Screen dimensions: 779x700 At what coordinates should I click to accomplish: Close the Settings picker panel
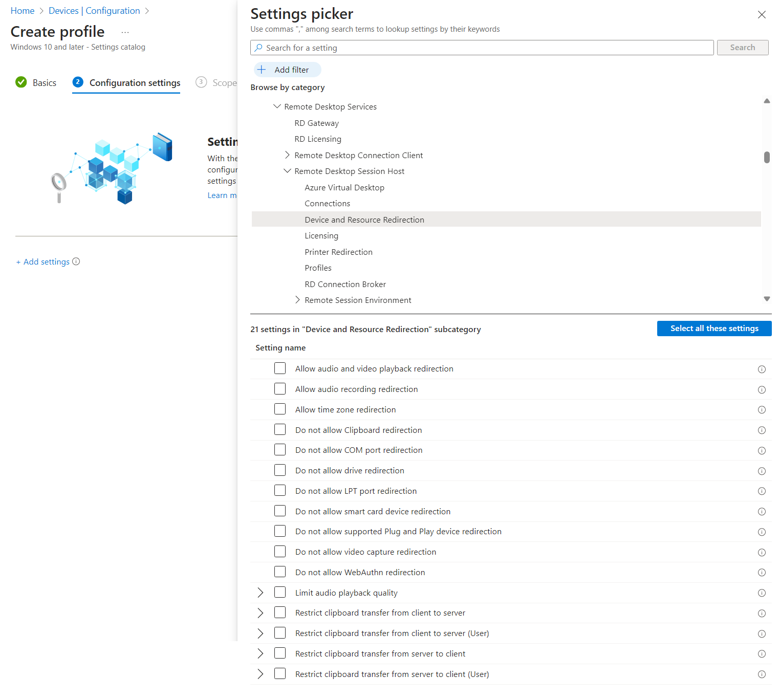pyautogui.click(x=762, y=14)
